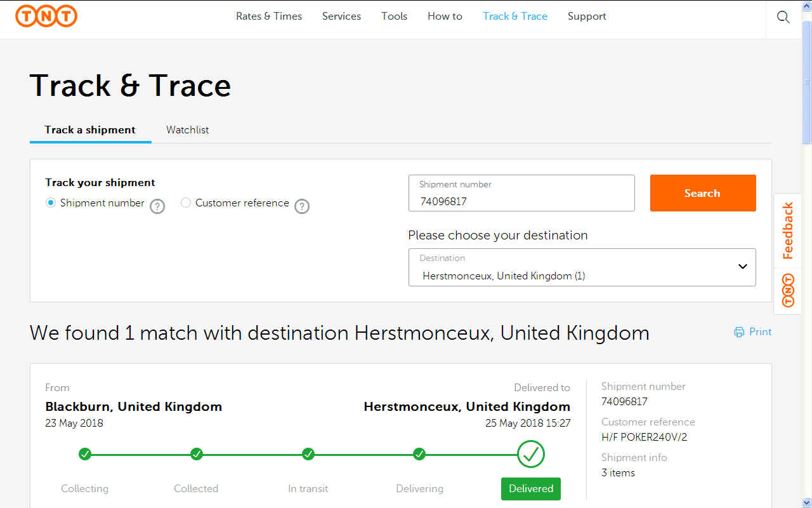Click help icon next to Shipment number
The image size is (812, 508).
click(x=157, y=206)
